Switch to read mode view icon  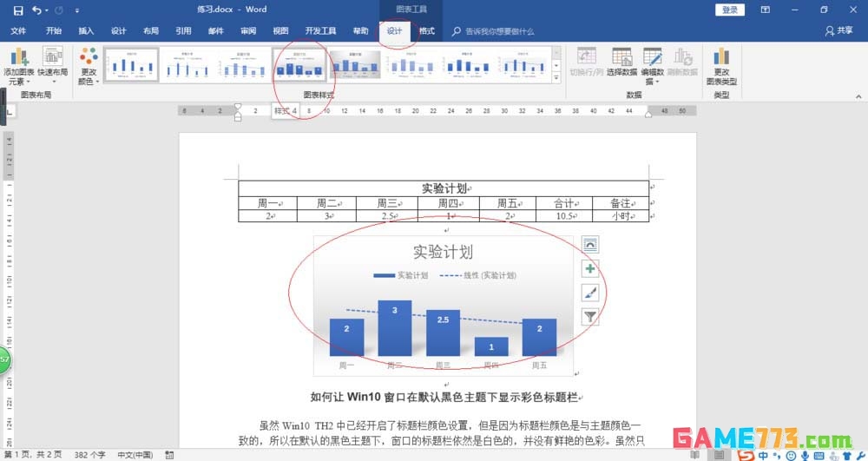pyautogui.click(x=695, y=455)
